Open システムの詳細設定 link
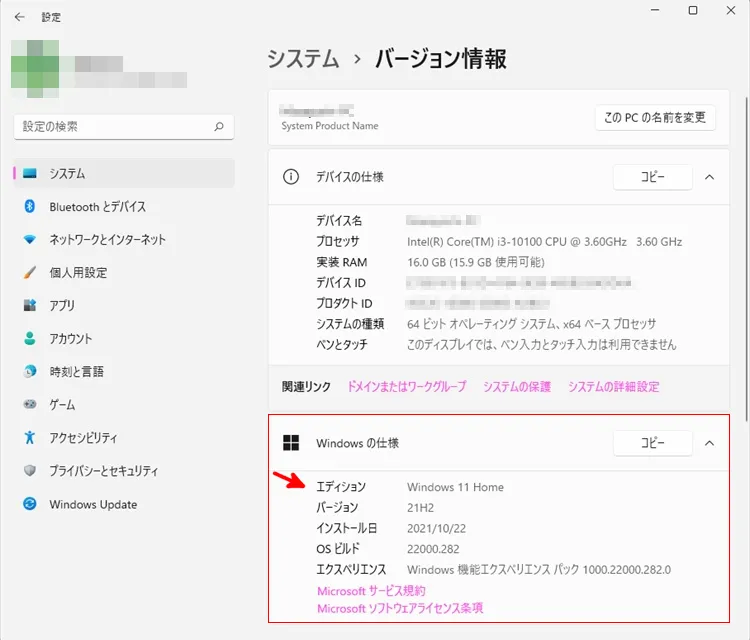This screenshot has width=750, height=640. click(x=614, y=386)
